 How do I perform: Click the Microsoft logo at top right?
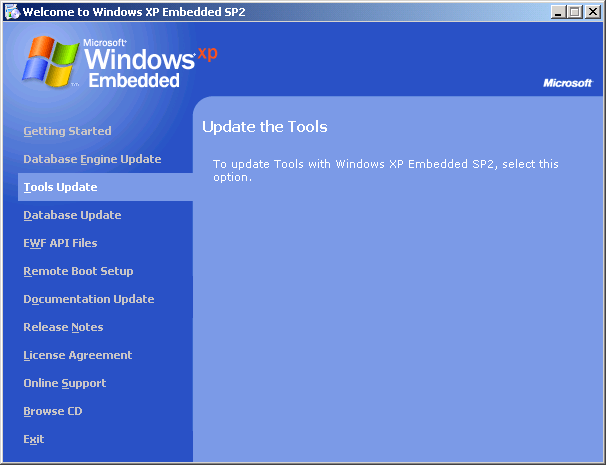point(568,83)
